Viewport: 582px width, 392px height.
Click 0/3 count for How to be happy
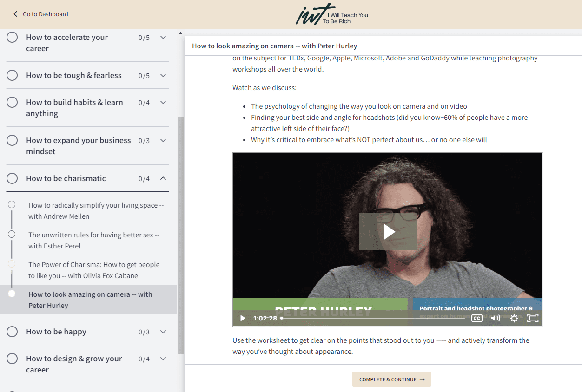coord(144,332)
